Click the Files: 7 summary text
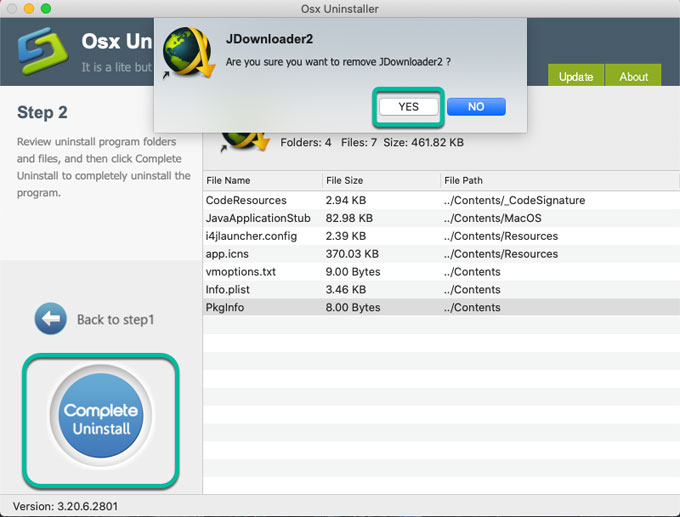The height and width of the screenshot is (517, 680). pyautogui.click(x=359, y=142)
